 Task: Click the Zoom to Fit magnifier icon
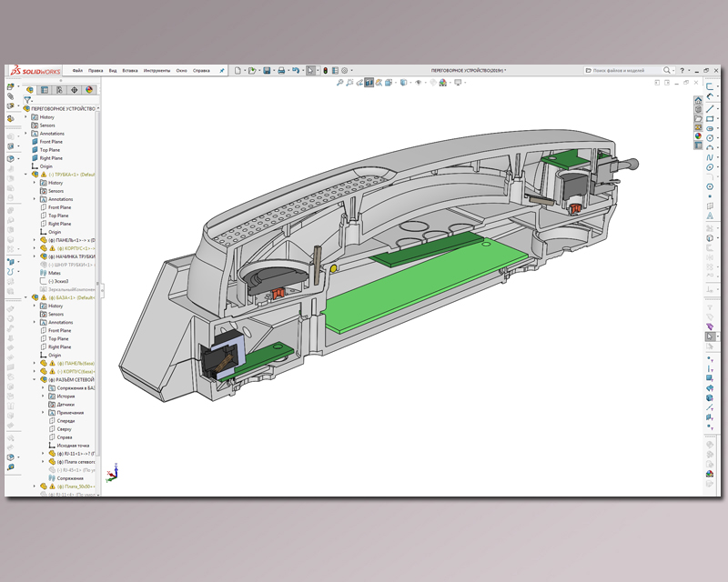(x=339, y=83)
